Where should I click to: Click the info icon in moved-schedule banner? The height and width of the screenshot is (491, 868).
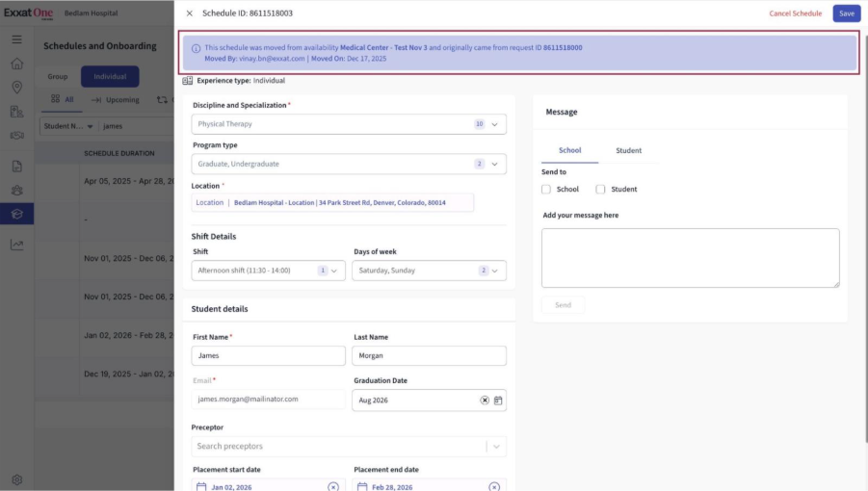point(196,48)
